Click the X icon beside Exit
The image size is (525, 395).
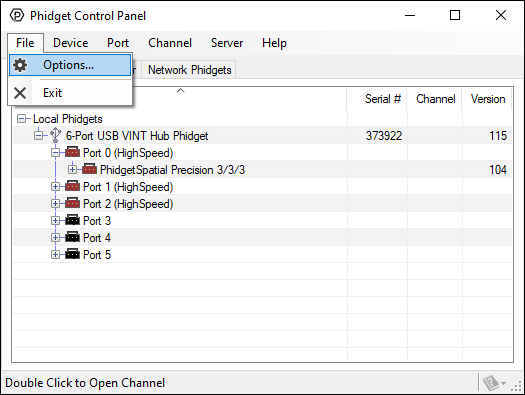coord(20,93)
